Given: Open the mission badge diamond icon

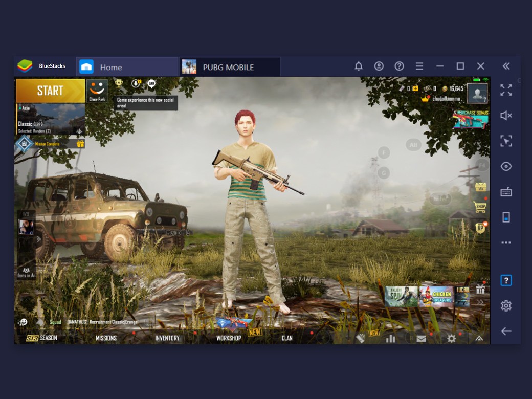Looking at the screenshot, I should [x=24, y=144].
